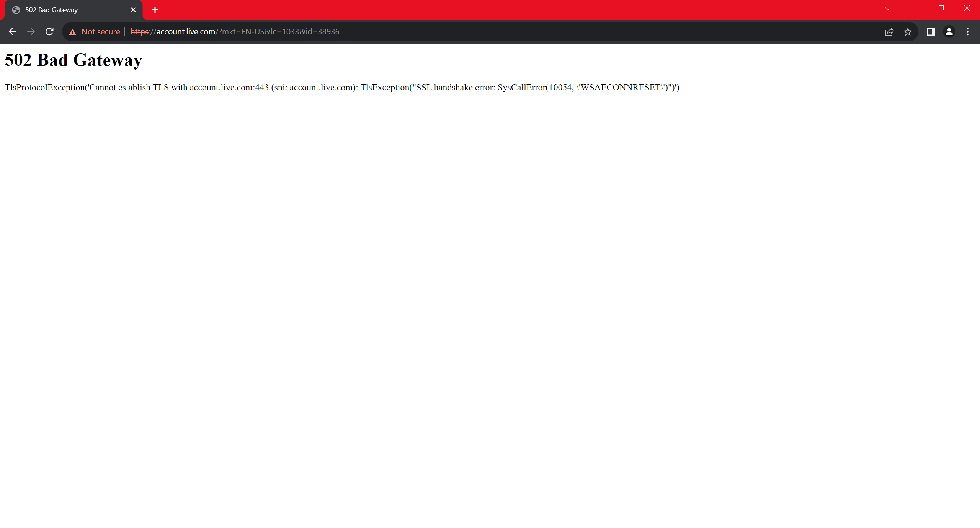The width and height of the screenshot is (980, 528).
Task: Toggle the bookmark for this page
Action: [908, 32]
